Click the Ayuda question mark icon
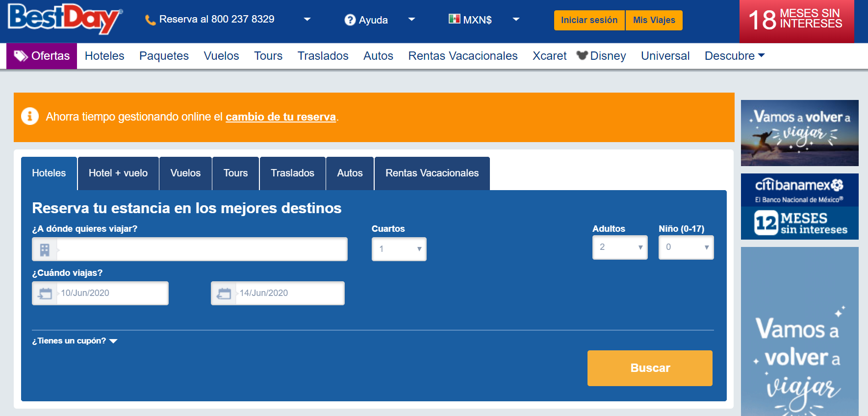This screenshot has height=416, width=868. tap(350, 20)
